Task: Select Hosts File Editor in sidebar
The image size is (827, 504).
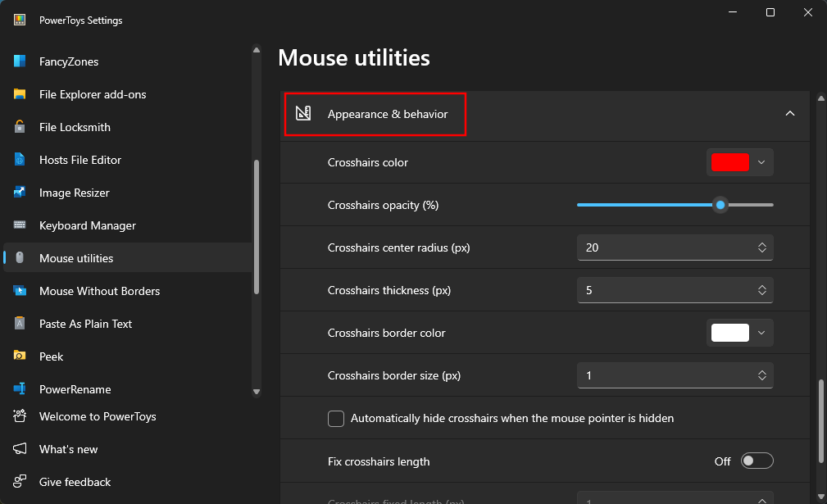Action: point(128,160)
